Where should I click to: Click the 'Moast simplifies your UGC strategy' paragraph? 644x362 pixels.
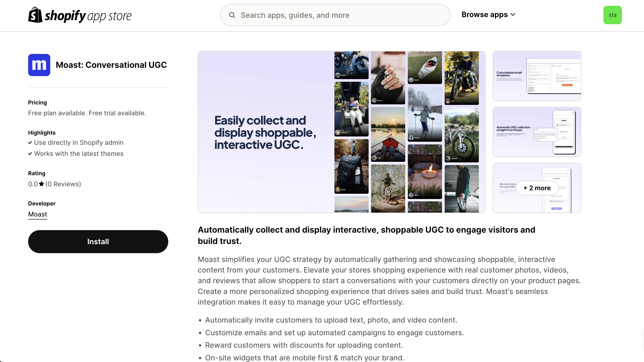pyautogui.click(x=390, y=281)
